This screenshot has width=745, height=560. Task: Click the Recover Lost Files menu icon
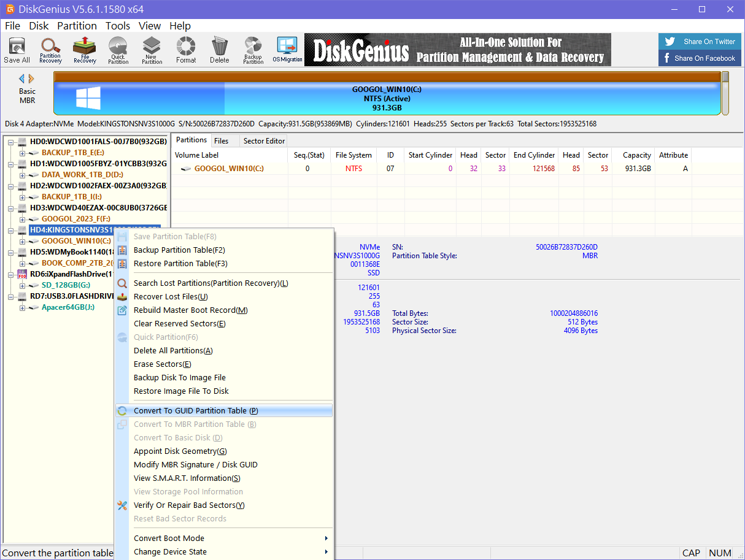pos(122,297)
